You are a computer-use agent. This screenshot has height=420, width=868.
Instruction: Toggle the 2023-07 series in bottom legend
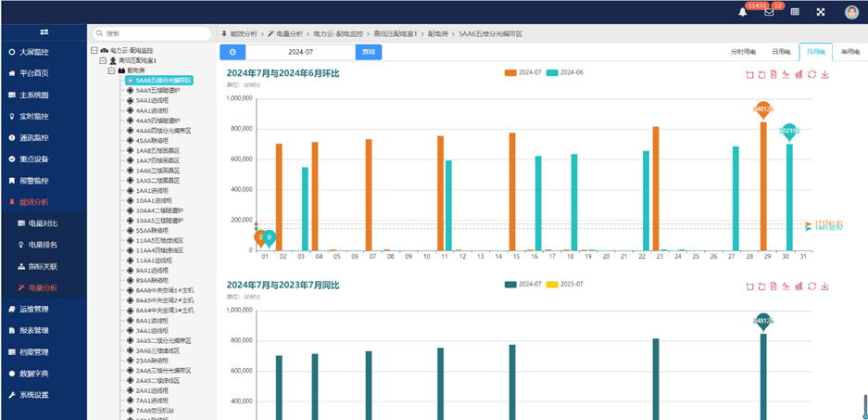tap(565, 285)
